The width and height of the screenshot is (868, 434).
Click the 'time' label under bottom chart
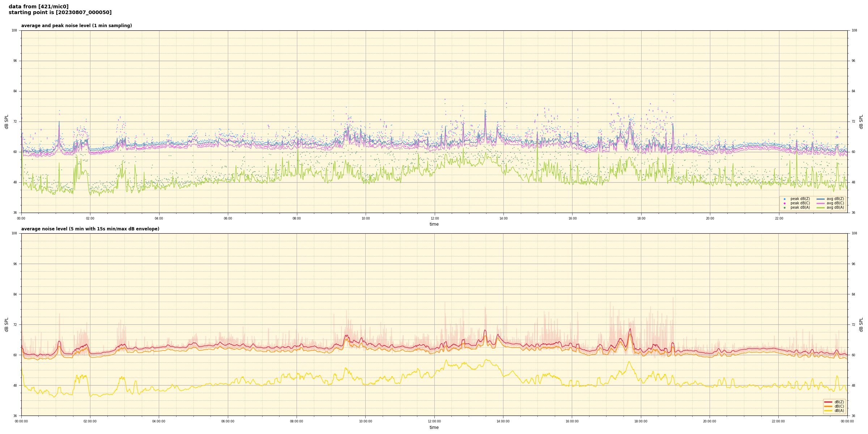(x=434, y=427)
